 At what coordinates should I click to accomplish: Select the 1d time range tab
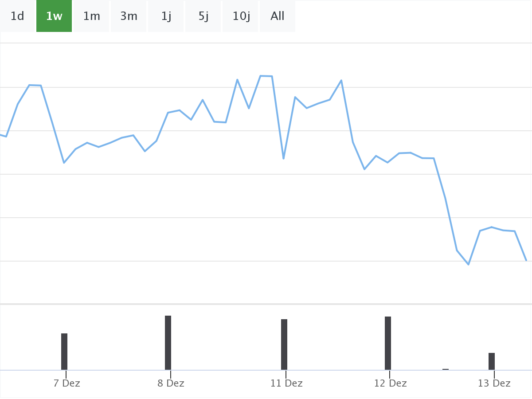click(x=17, y=16)
